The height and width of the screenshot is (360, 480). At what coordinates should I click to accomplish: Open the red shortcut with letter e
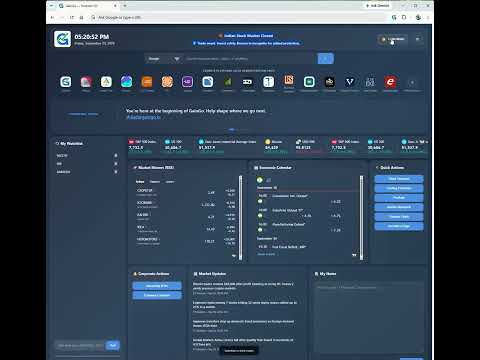click(390, 82)
